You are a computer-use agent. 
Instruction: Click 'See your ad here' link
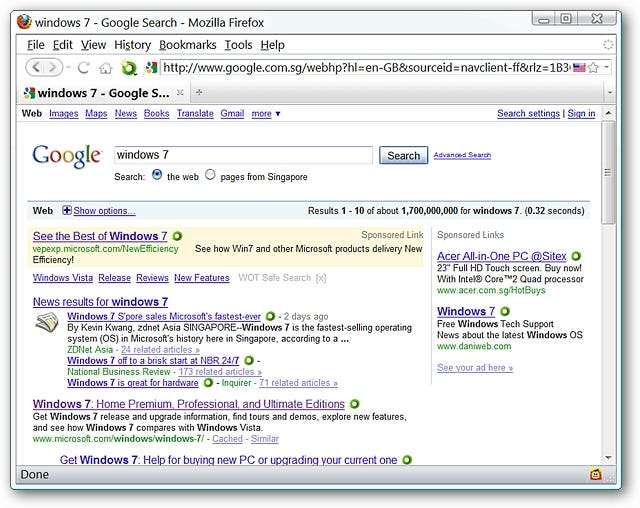click(475, 368)
